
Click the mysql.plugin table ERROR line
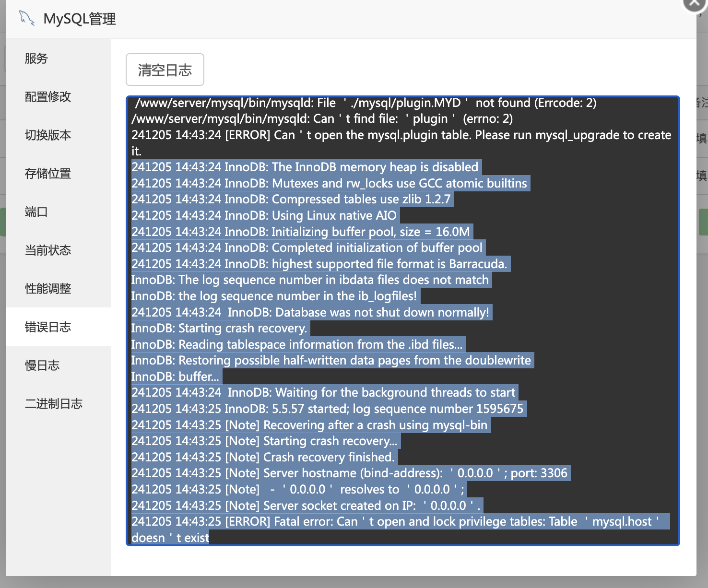pos(401,143)
